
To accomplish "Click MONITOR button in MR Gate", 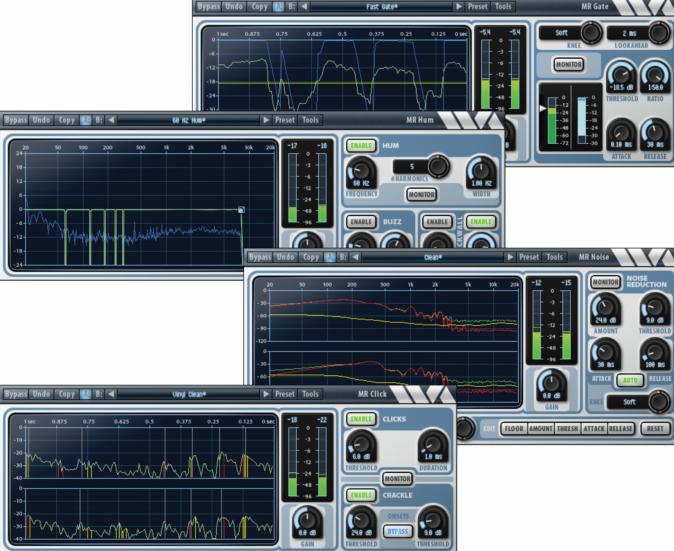I will tap(569, 64).
